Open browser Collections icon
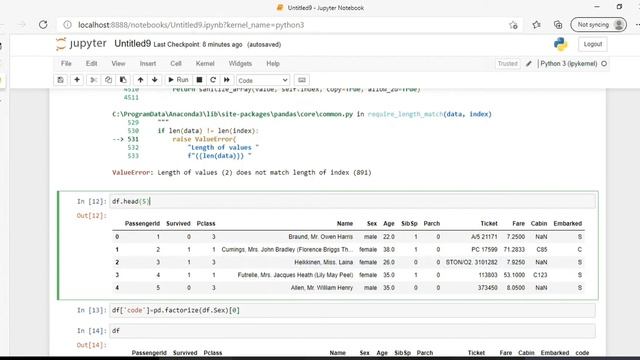640x360 pixels. tap(558, 25)
